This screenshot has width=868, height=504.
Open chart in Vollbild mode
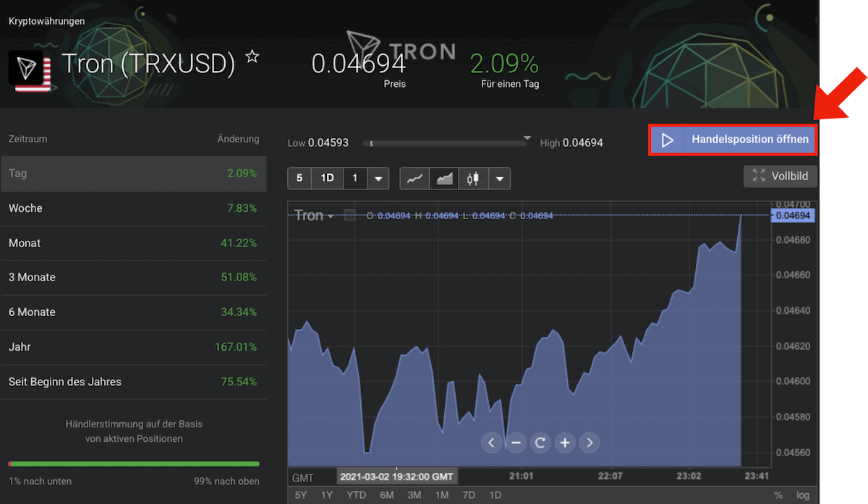pyautogui.click(x=780, y=176)
